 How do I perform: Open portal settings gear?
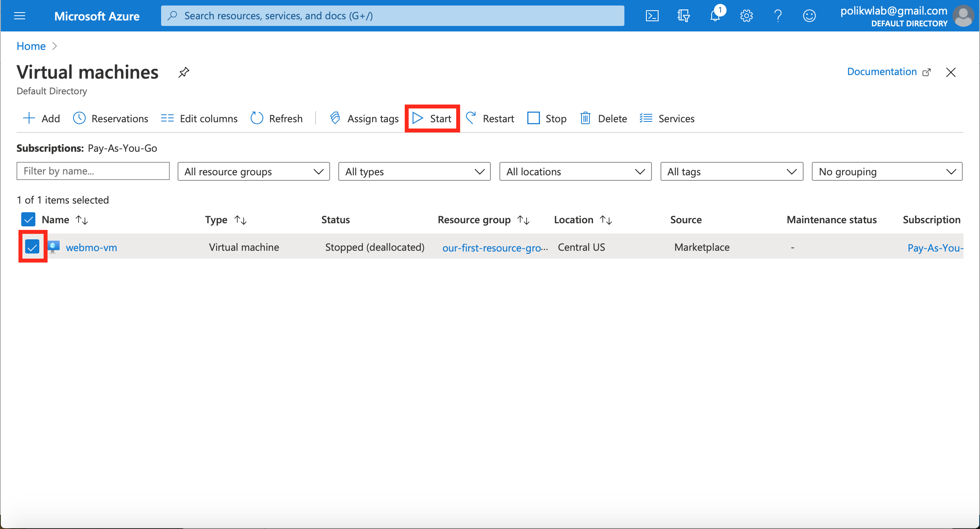point(746,16)
